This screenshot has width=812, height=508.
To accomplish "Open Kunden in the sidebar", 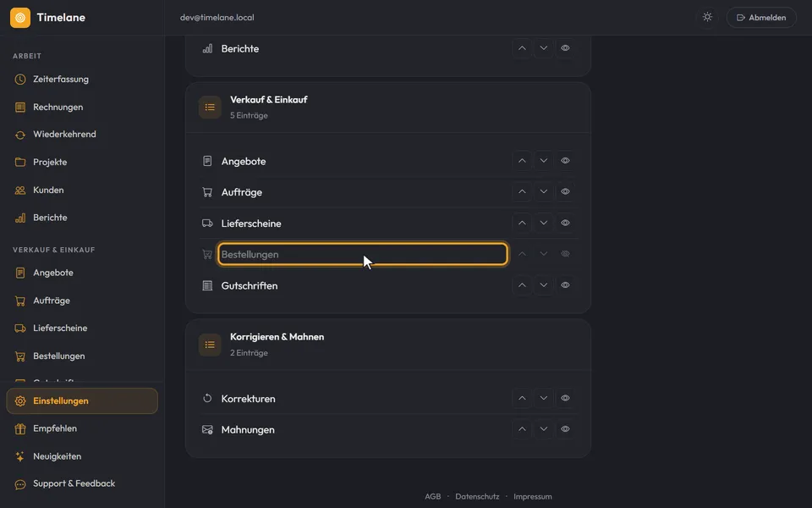I will (x=82, y=190).
